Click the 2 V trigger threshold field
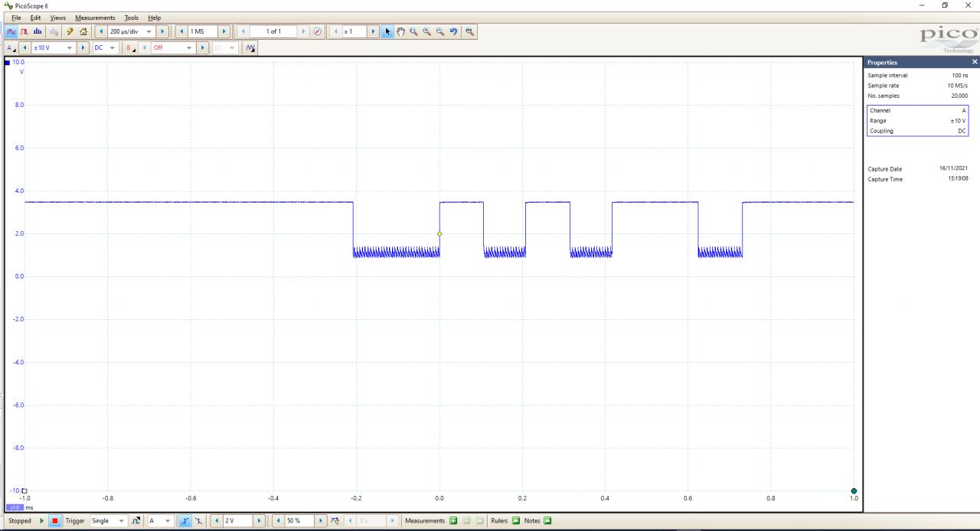This screenshot has width=980, height=531. (238, 521)
